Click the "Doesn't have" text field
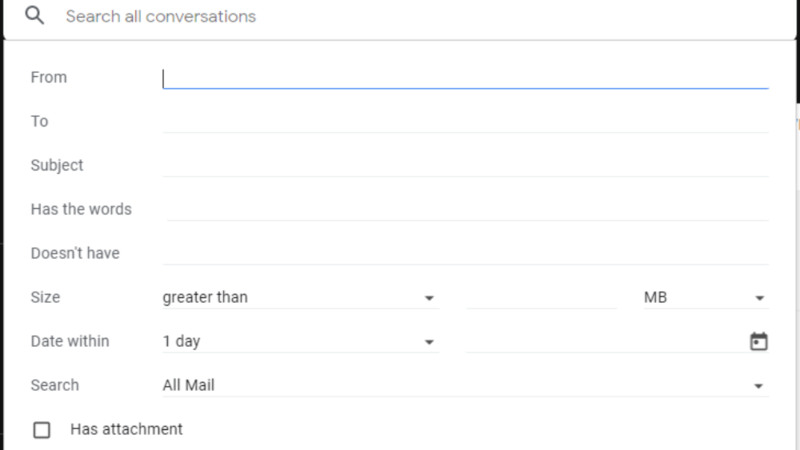800x450 pixels. [465, 254]
